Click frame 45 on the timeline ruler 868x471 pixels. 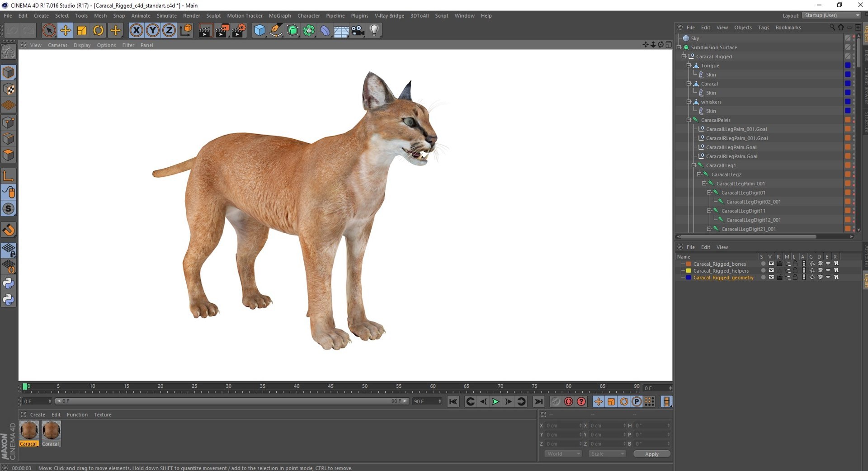pos(330,387)
